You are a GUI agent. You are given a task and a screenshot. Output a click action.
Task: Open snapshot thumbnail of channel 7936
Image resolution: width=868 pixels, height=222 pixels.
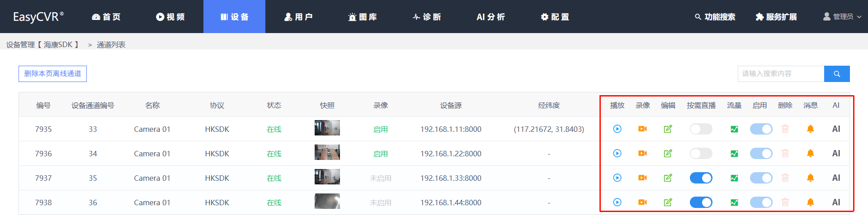point(327,153)
